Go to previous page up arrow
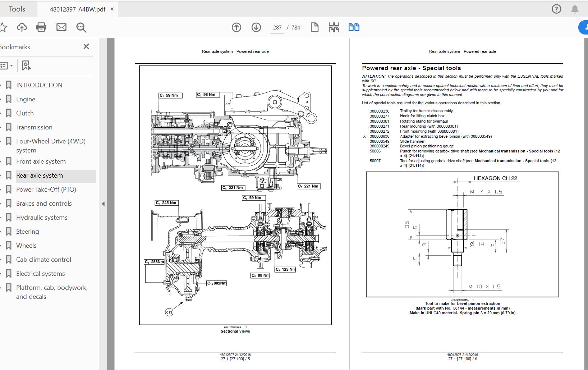The height and width of the screenshot is (370, 588). (236, 27)
